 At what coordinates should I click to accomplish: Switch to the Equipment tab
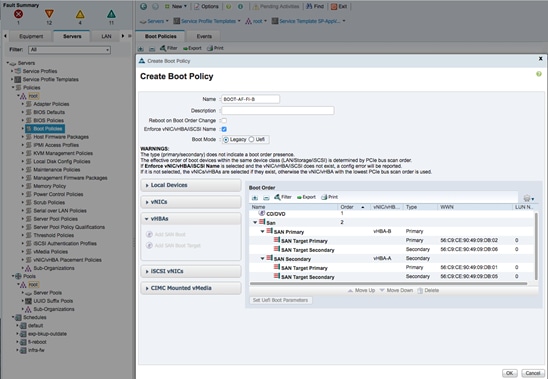31,36
